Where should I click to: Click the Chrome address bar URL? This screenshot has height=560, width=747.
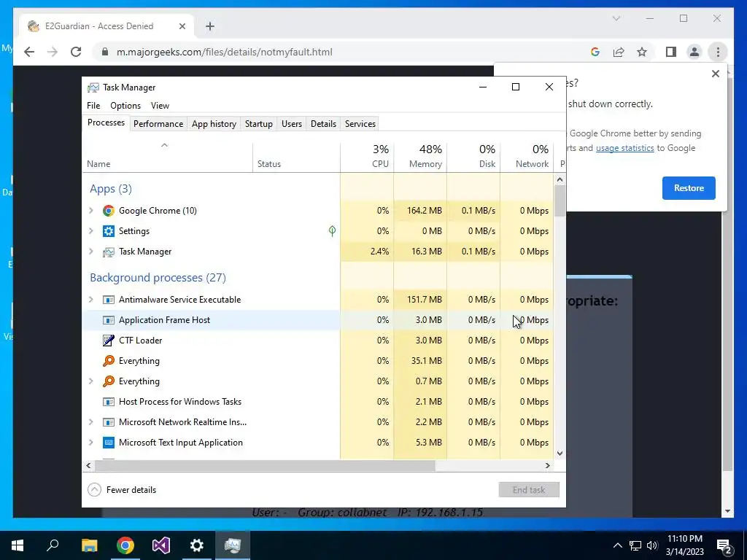click(225, 52)
